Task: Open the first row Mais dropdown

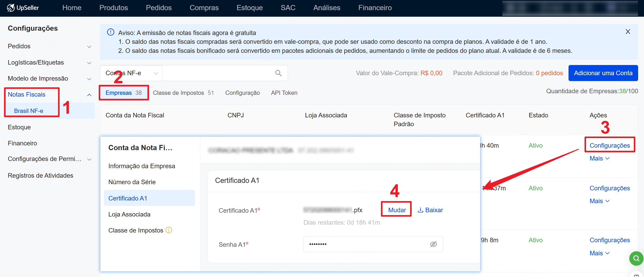Action: (x=599, y=158)
